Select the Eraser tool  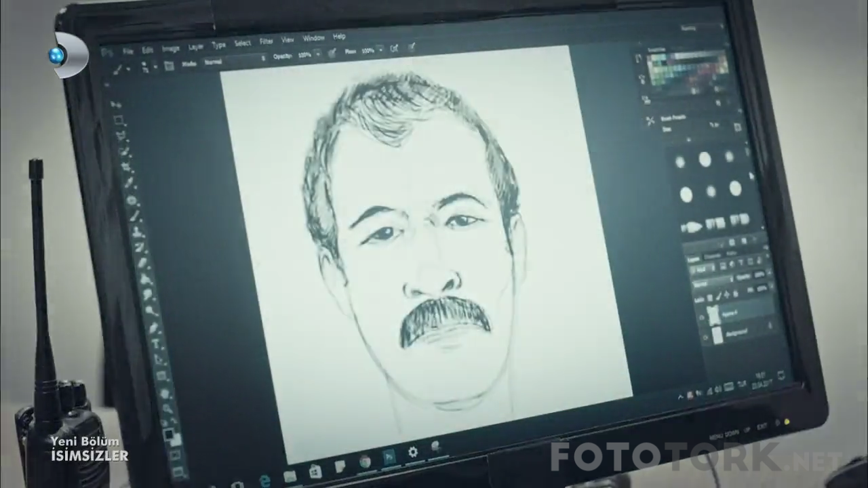tap(142, 263)
